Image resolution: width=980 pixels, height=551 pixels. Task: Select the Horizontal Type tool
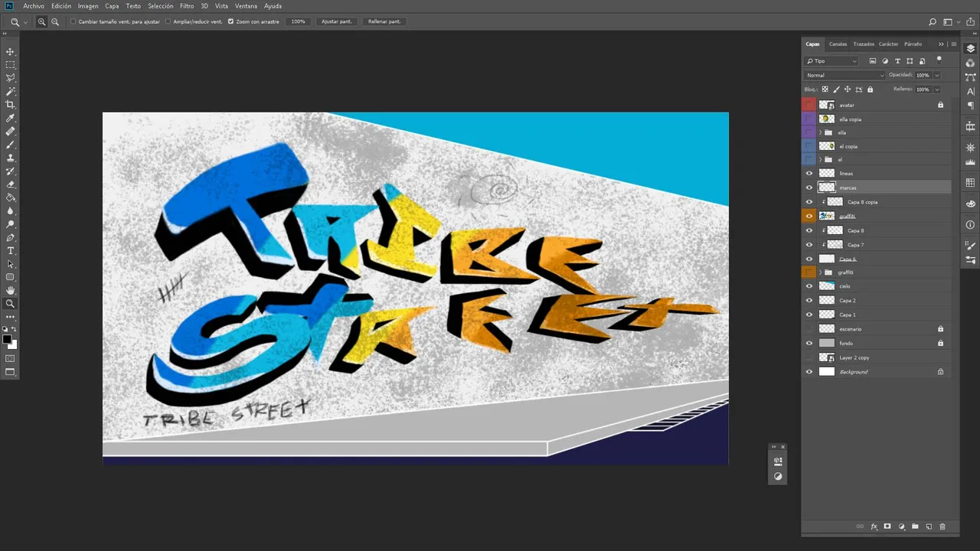[10, 251]
